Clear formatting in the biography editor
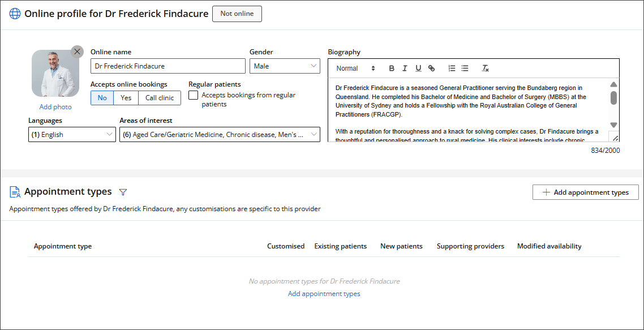The width and height of the screenshot is (644, 330). click(485, 68)
